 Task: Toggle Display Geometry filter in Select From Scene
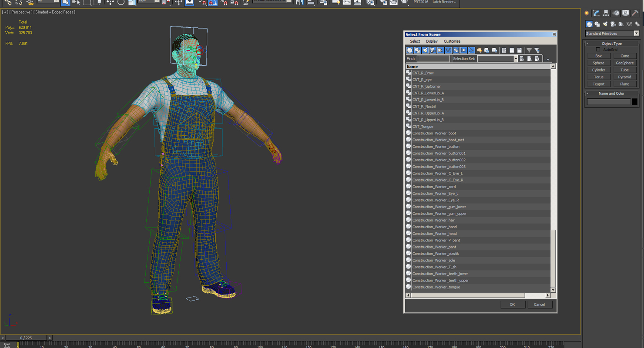click(410, 50)
